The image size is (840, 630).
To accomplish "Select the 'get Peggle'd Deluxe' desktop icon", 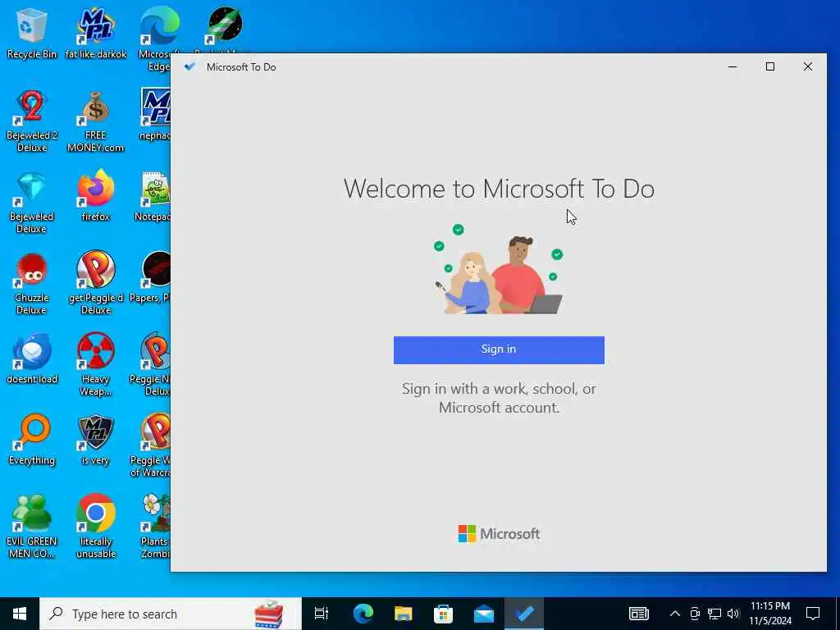I will pyautogui.click(x=96, y=283).
